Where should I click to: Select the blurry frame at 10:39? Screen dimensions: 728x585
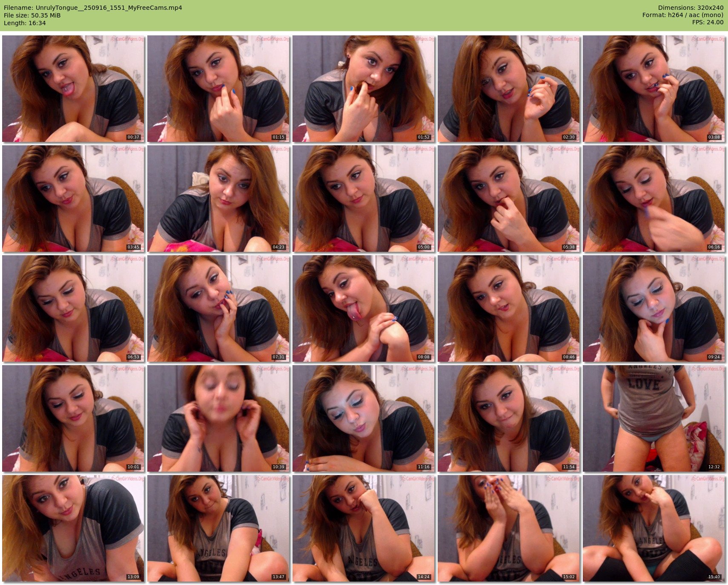tap(218, 418)
